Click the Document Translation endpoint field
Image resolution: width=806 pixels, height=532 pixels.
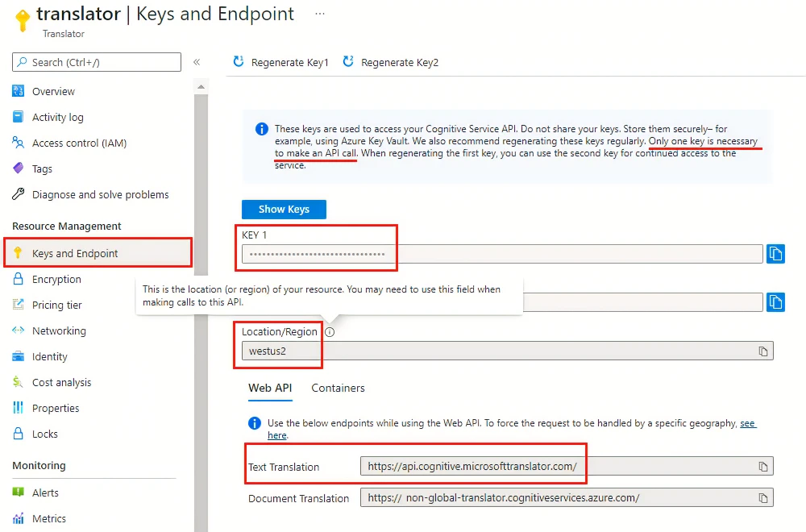click(x=567, y=497)
